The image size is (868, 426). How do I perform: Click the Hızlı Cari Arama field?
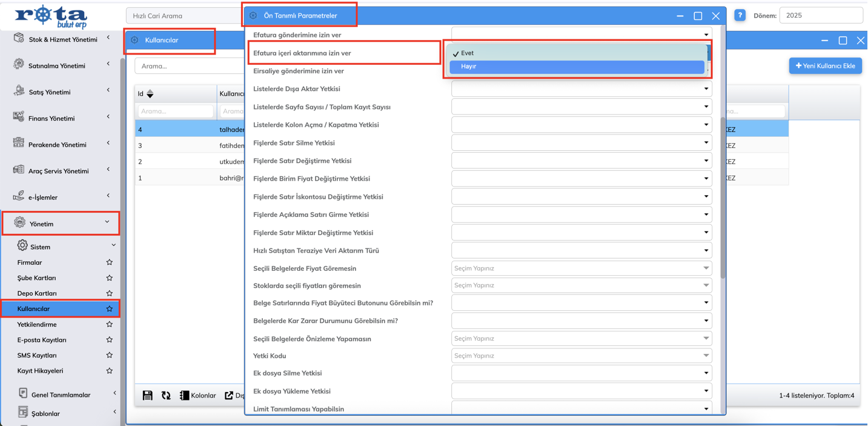[x=184, y=16]
